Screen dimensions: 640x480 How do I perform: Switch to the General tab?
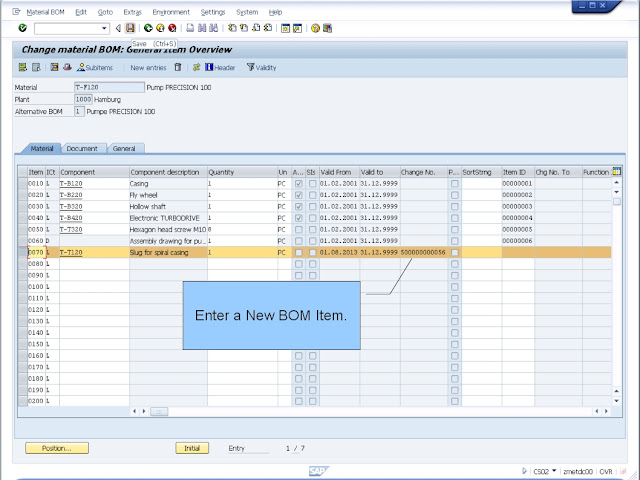pyautogui.click(x=124, y=149)
